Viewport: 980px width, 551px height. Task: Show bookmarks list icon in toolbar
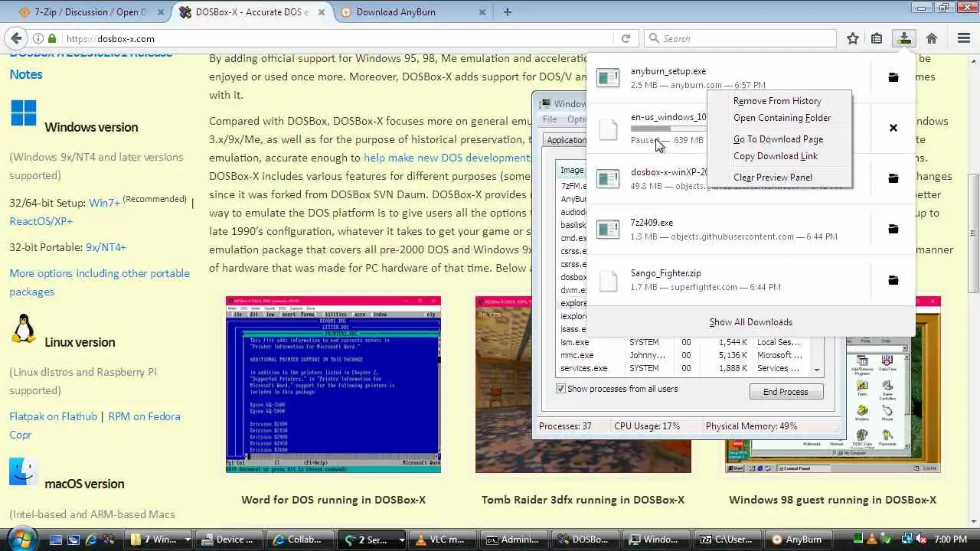tap(877, 38)
